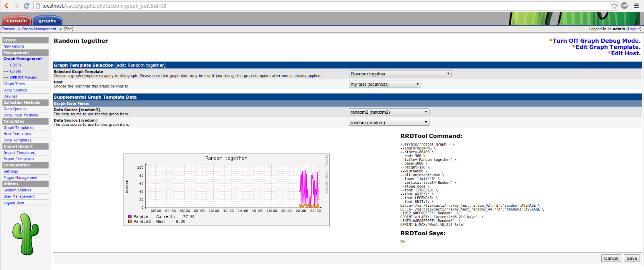The height and width of the screenshot is (270, 644).
Task: Click the RRDTool Says OK text
Action: click(402, 242)
